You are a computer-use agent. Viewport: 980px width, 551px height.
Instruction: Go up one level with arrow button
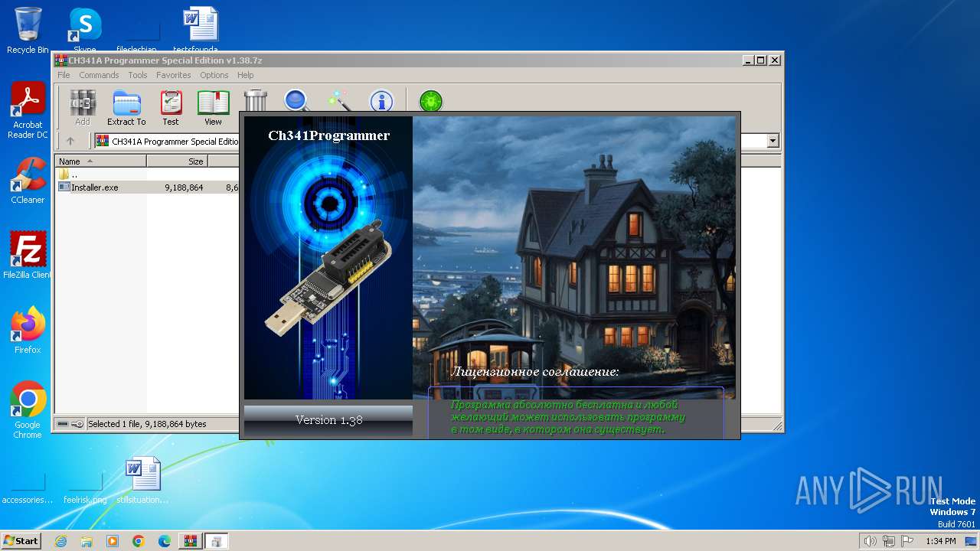pos(70,141)
